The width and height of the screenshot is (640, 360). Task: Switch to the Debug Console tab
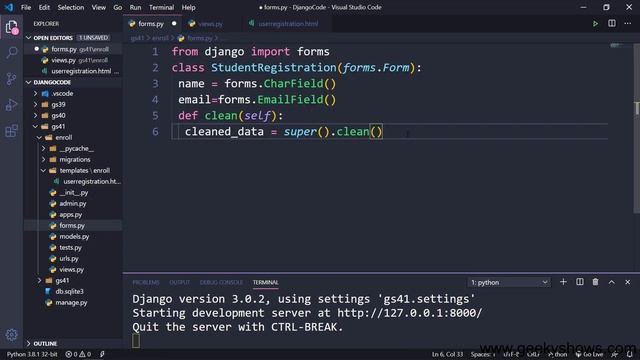(221, 282)
